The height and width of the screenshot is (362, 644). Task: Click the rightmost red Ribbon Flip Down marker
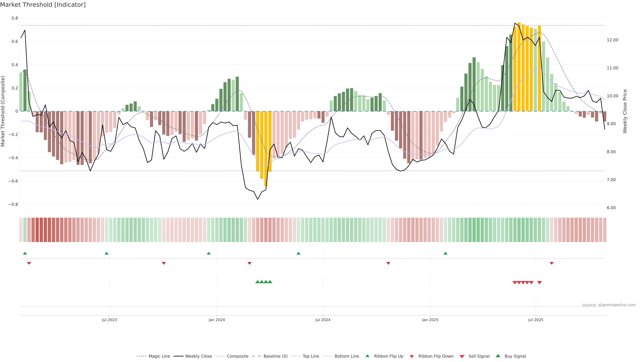[x=551, y=263]
